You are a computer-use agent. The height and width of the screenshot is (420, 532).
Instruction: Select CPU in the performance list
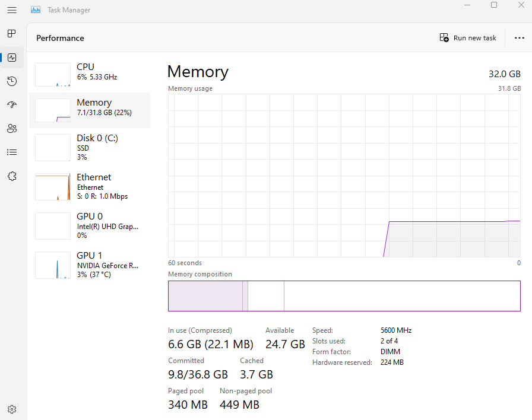click(89, 74)
